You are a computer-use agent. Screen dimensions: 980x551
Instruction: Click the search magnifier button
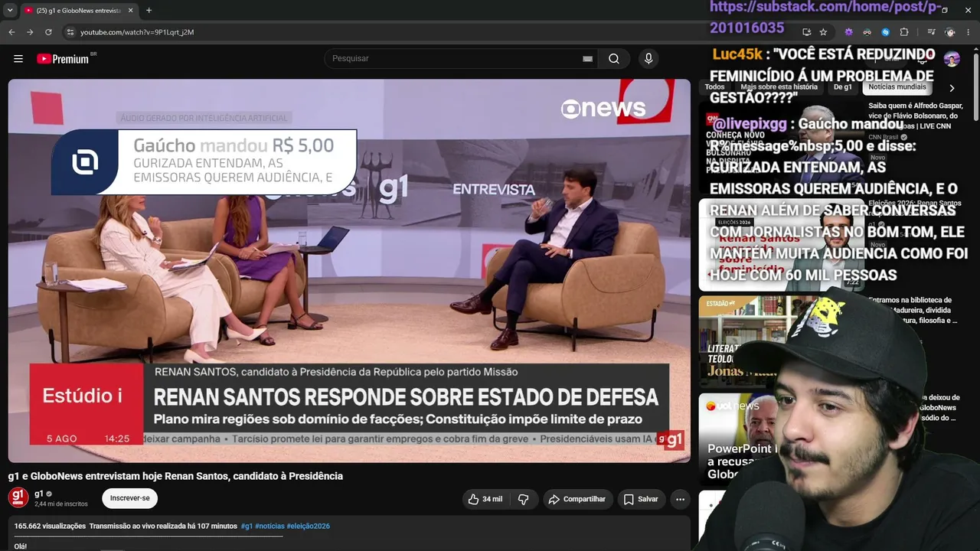coord(614,59)
